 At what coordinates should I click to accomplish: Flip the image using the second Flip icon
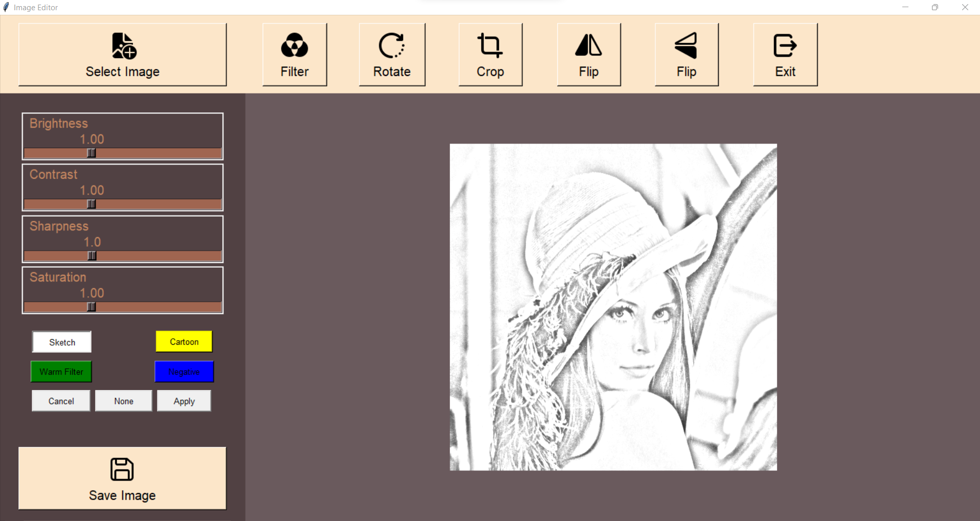[x=686, y=54]
